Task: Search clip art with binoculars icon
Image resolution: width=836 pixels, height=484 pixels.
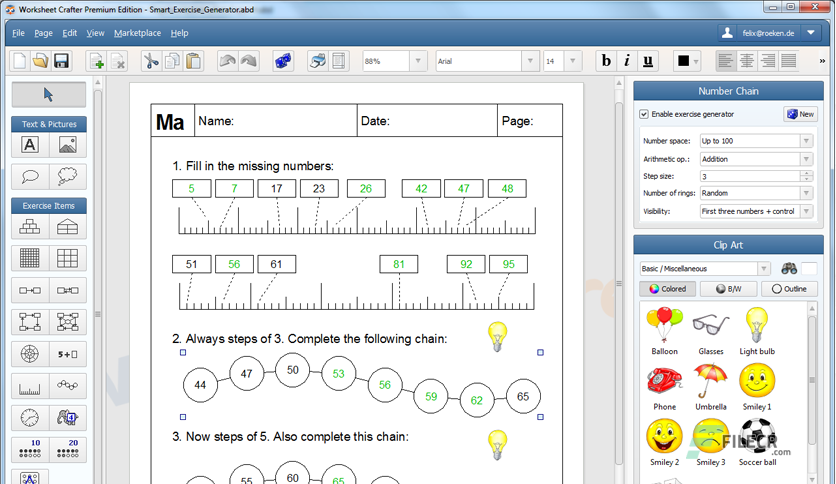Action: point(789,269)
